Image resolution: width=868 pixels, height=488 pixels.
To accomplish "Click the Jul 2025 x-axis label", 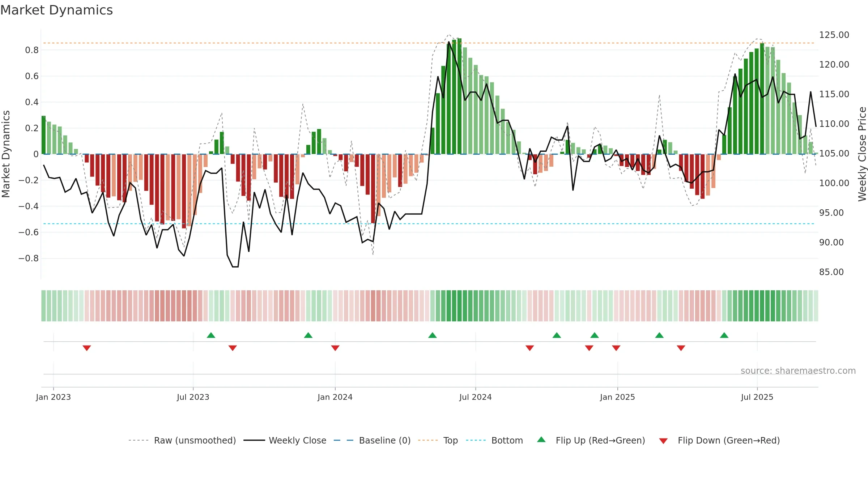I will (x=757, y=397).
